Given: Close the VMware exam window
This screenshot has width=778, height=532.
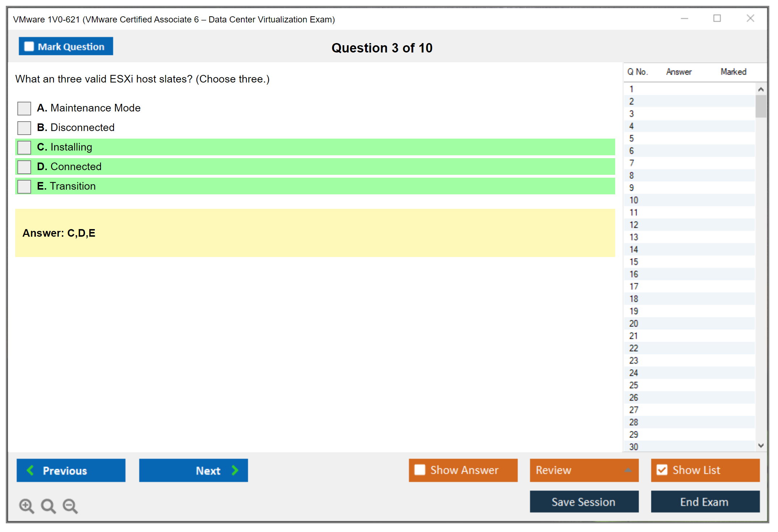Looking at the screenshot, I should 750,18.
